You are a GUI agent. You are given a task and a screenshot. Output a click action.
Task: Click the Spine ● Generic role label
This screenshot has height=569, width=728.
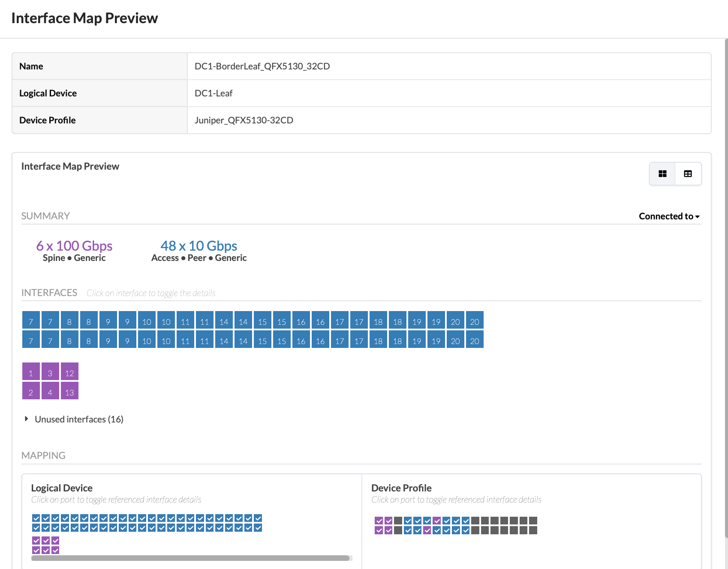[74, 258]
